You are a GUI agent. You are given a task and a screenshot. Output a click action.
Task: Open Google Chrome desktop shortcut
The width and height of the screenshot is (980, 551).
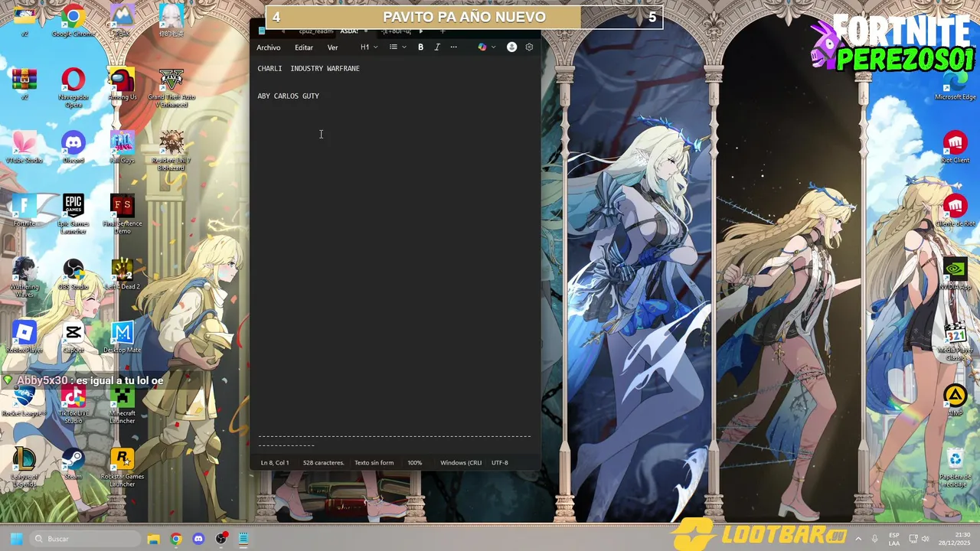click(x=73, y=21)
